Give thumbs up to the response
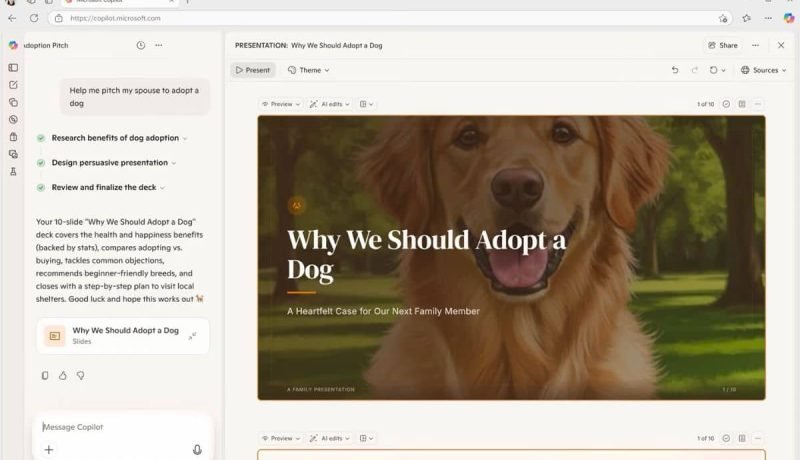This screenshot has height=460, width=800. [63, 375]
